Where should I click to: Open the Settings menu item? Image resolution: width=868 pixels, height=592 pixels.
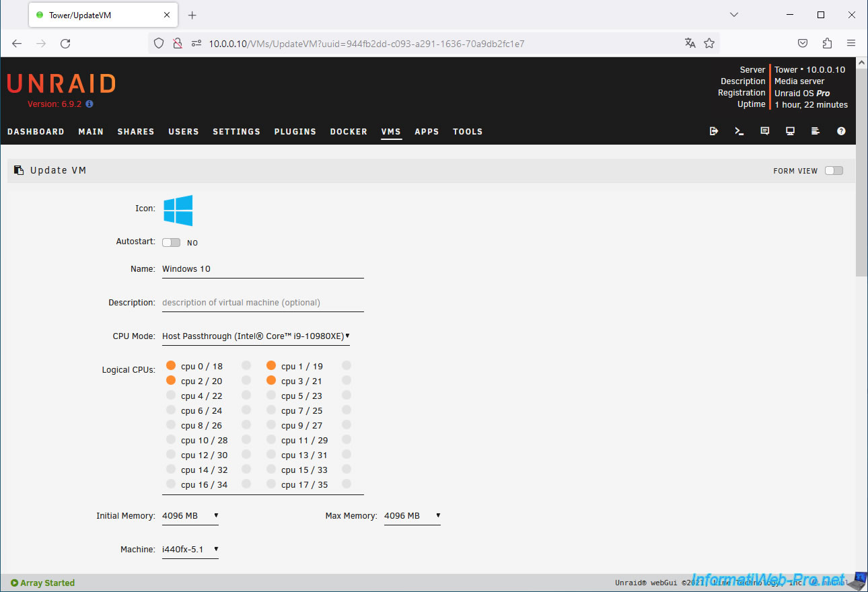coord(236,132)
